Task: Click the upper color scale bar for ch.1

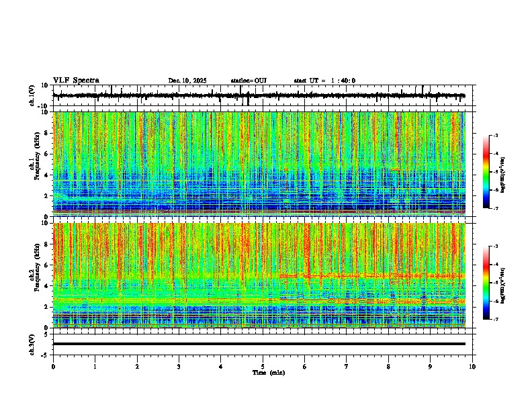Action: [486, 172]
